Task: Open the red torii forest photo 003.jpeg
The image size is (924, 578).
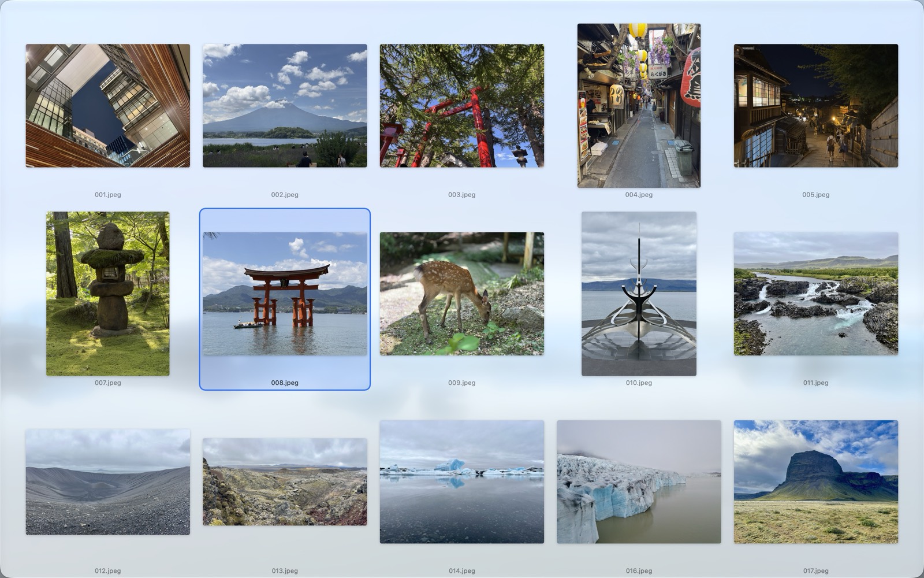Action: 462,106
